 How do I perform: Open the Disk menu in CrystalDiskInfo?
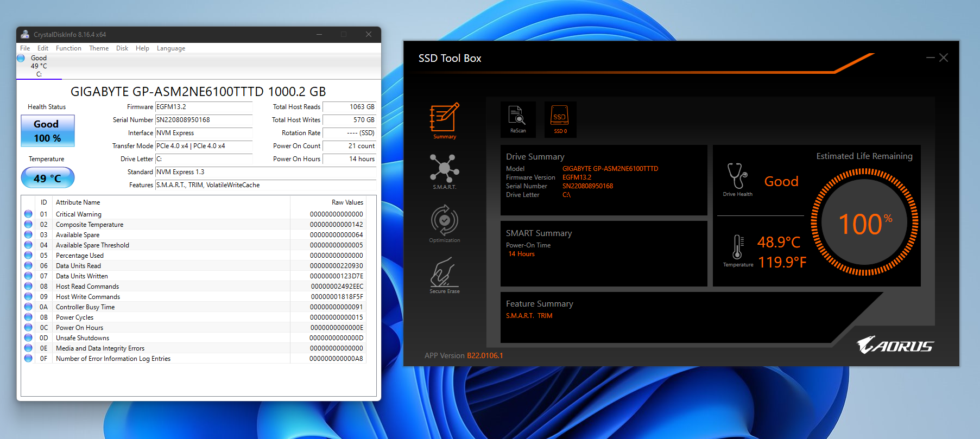coord(122,48)
